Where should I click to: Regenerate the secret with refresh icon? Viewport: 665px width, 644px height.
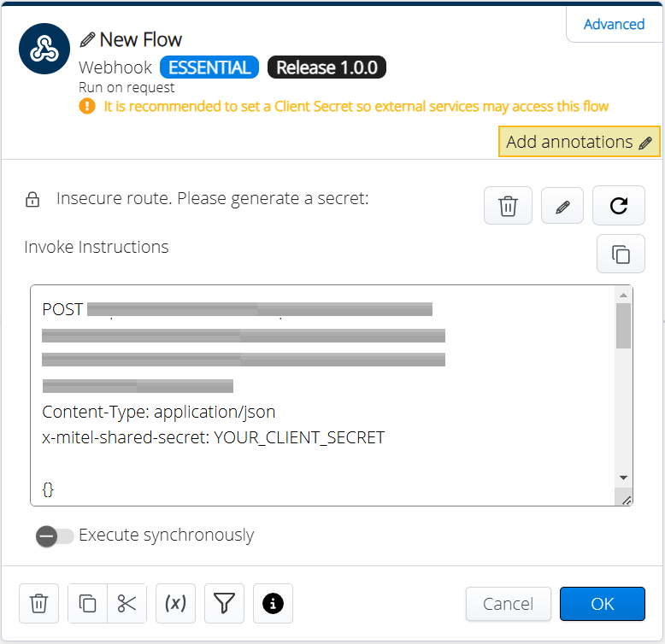tap(619, 206)
